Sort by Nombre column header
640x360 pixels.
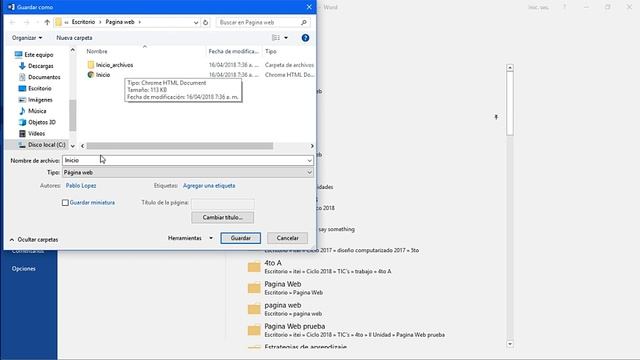coord(97,51)
